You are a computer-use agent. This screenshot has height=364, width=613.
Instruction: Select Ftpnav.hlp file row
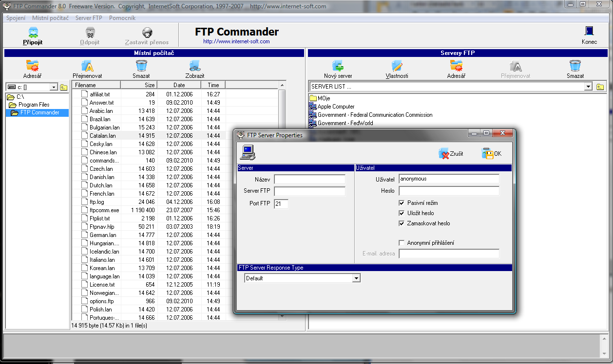(153, 227)
